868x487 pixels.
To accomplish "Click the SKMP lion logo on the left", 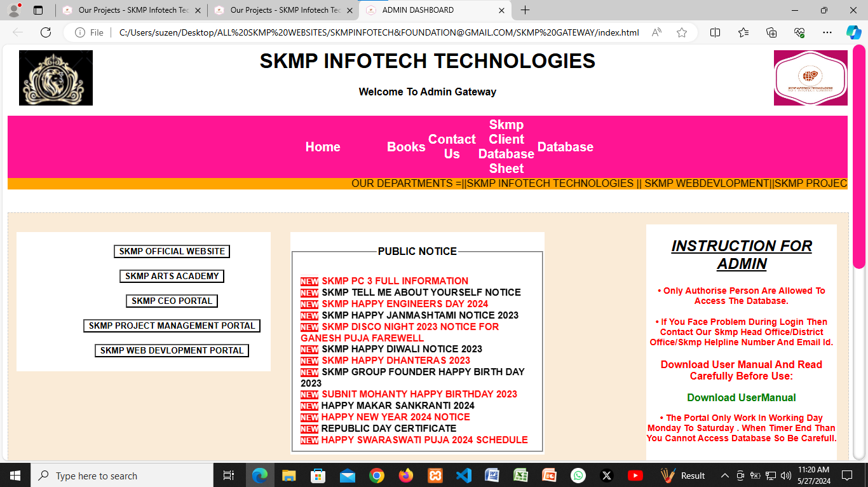I will pos(56,77).
